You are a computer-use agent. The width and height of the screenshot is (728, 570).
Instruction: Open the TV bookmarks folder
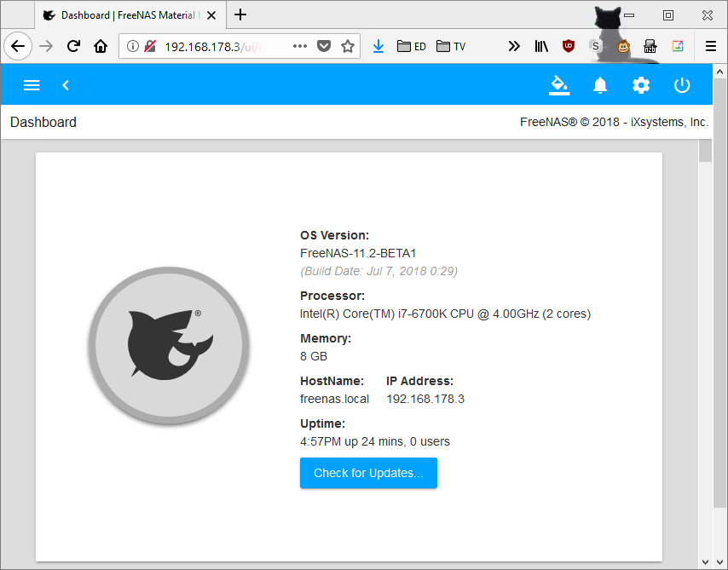451,46
